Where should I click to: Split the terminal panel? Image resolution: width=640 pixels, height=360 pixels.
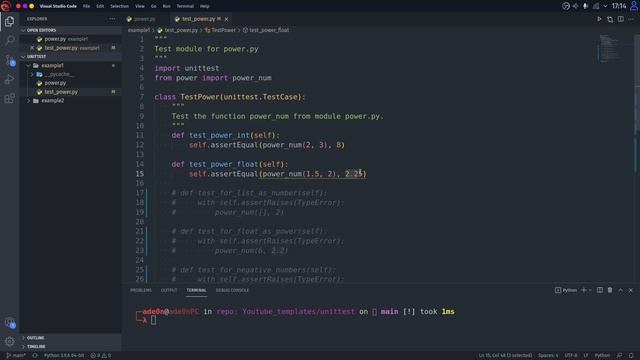[600, 290]
